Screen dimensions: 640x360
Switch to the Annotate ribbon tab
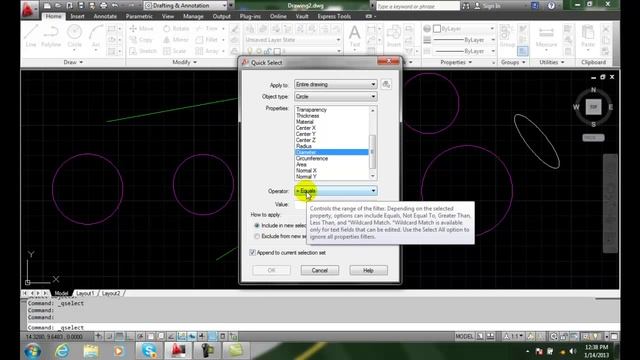pos(105,16)
